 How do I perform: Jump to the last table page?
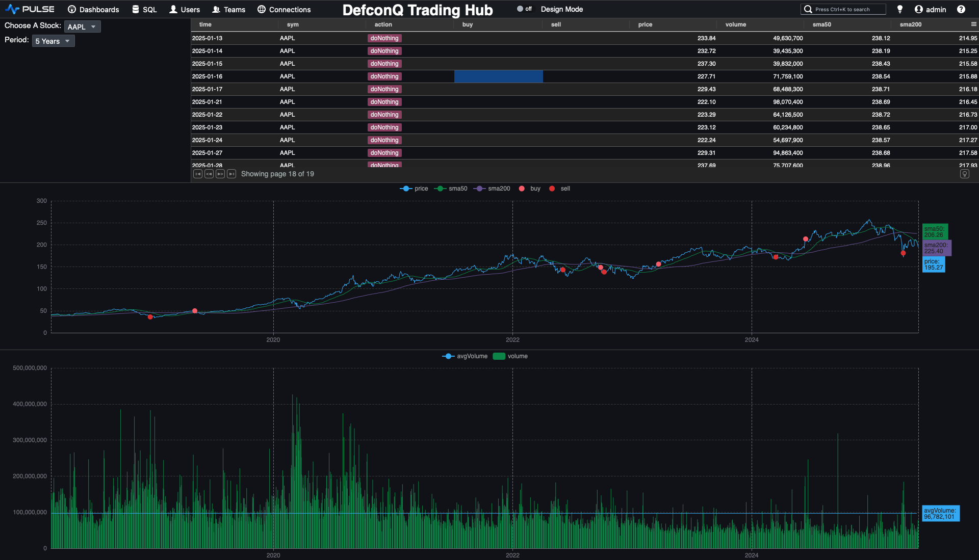point(231,174)
